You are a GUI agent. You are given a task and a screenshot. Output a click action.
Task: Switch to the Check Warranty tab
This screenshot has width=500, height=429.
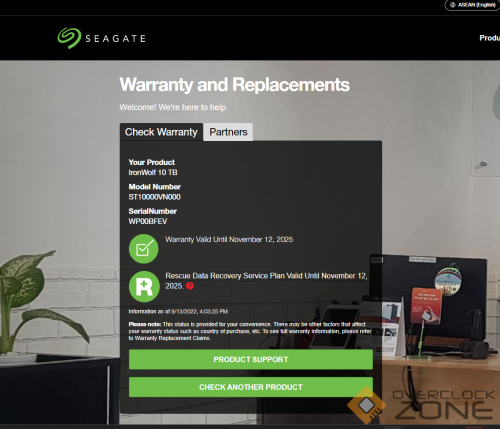click(x=161, y=132)
